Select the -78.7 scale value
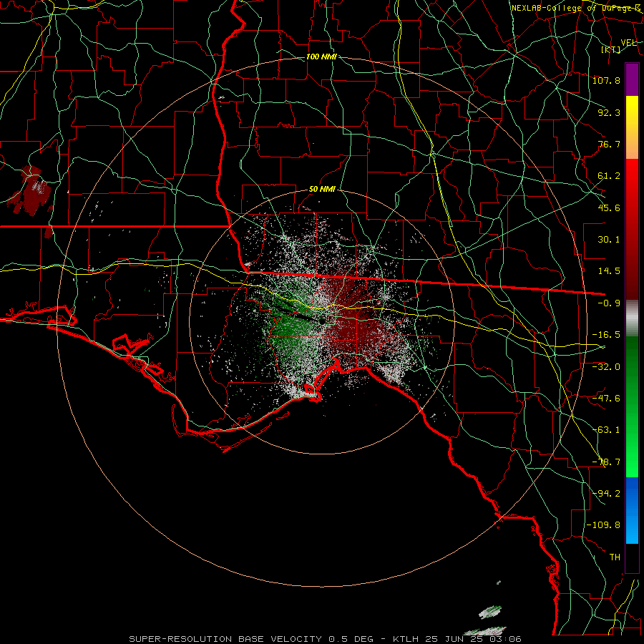Image resolution: width=644 pixels, height=644 pixels. coord(606,462)
